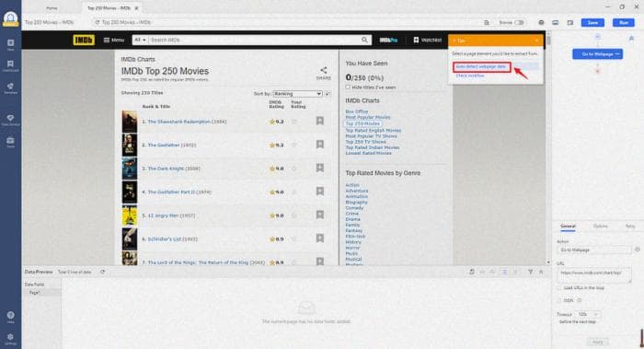Open the Action Go to Webpage field
644x349 pixels.
(594, 250)
